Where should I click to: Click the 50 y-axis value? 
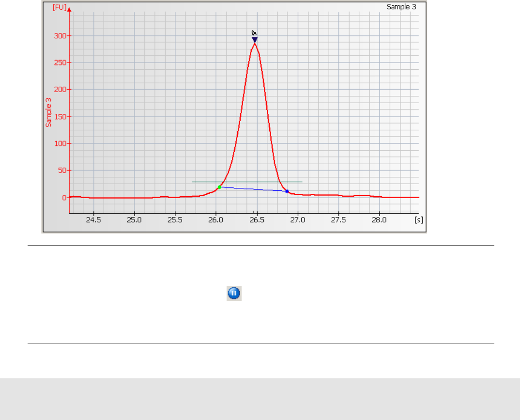tap(62, 171)
